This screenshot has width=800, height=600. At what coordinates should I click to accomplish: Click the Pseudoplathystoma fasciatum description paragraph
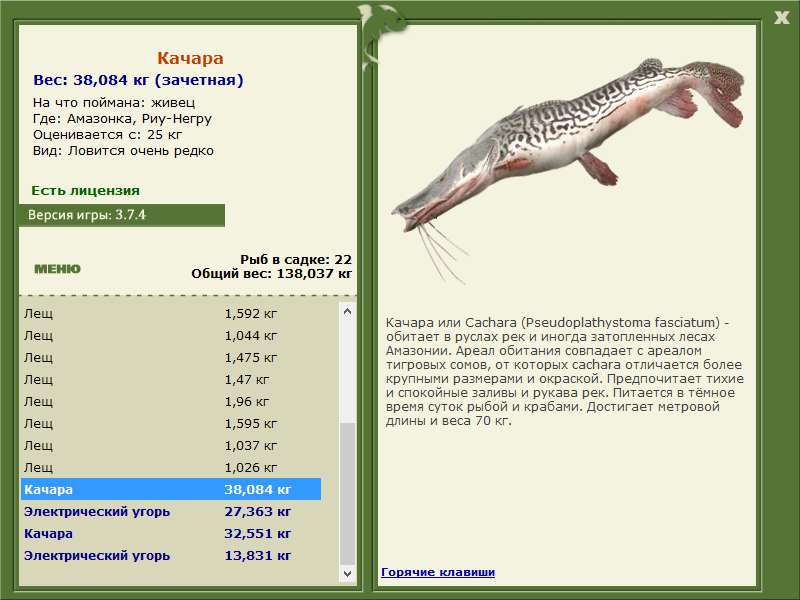pyautogui.click(x=565, y=371)
